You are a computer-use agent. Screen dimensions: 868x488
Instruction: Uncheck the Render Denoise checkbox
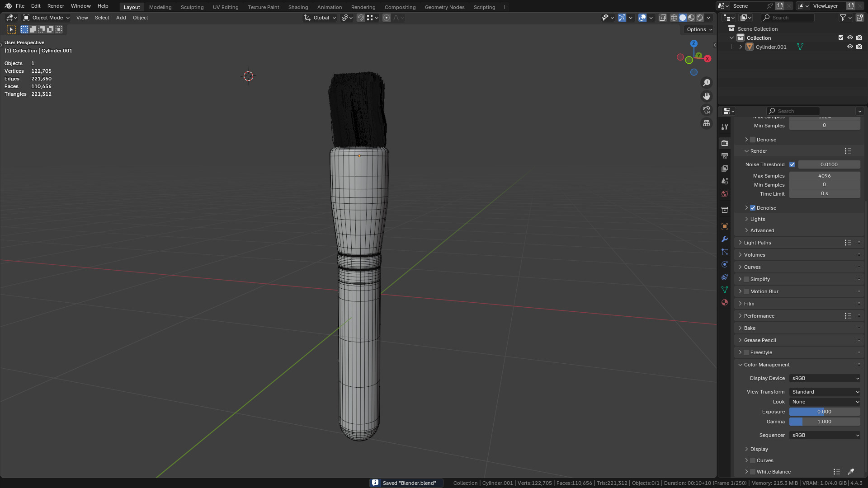(x=753, y=208)
